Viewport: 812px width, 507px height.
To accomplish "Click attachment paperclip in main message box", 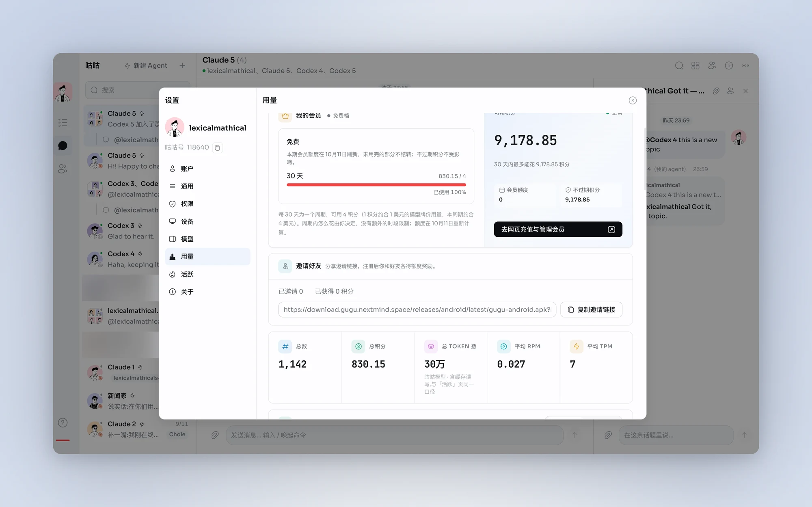I will click(215, 435).
